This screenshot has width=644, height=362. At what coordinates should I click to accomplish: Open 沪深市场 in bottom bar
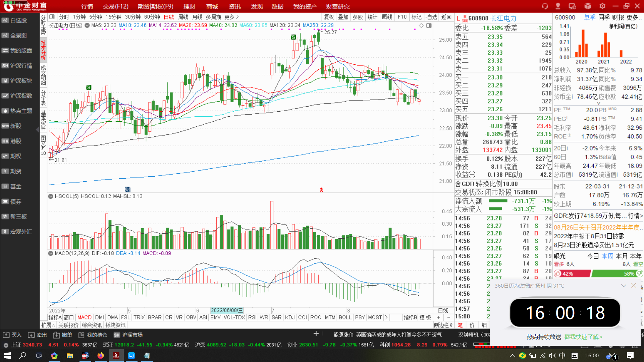tap(128, 335)
